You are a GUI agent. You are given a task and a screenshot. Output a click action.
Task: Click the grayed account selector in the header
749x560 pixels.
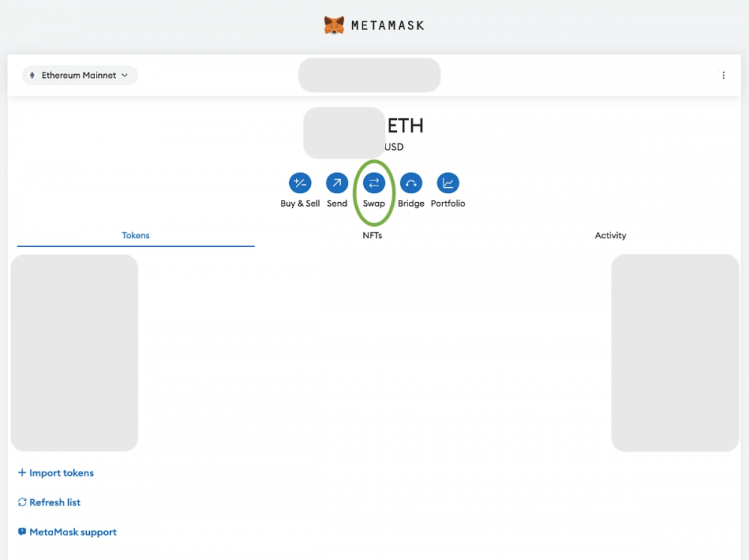[369, 75]
